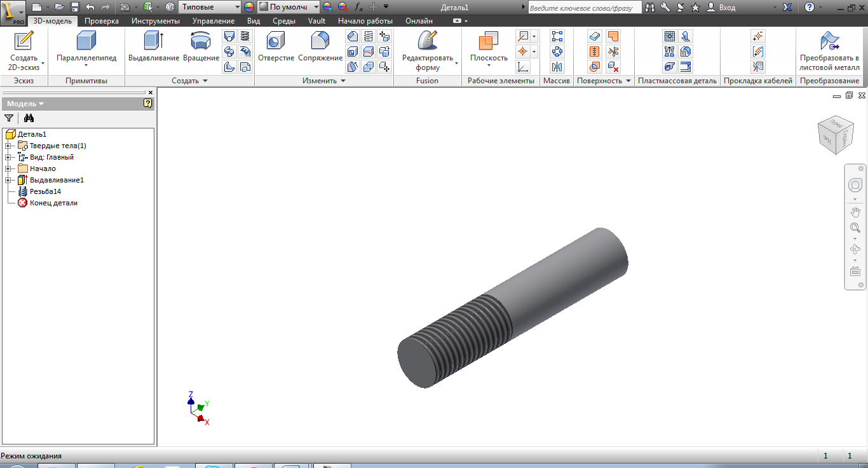Expand the Вид: Главный tree node
868x468 pixels.
pyautogui.click(x=8, y=157)
